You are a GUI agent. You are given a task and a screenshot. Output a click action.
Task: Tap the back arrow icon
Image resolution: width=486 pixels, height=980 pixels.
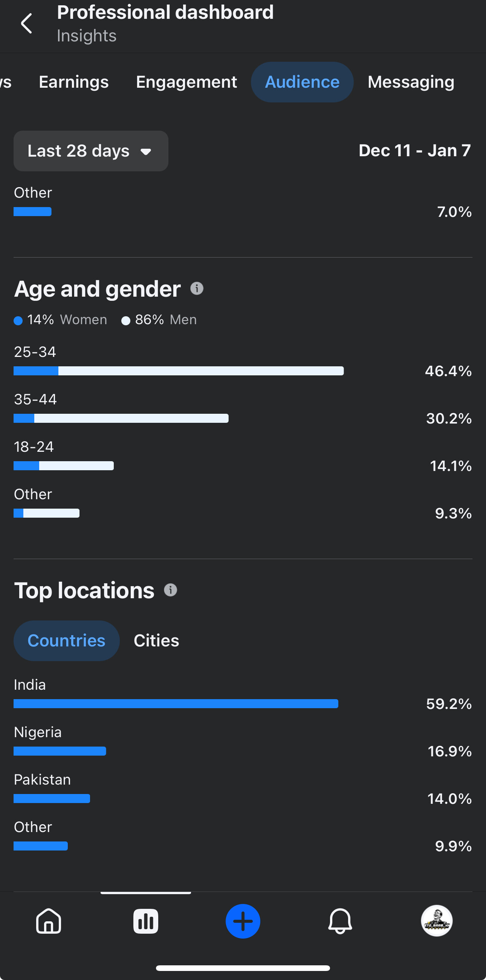26,24
